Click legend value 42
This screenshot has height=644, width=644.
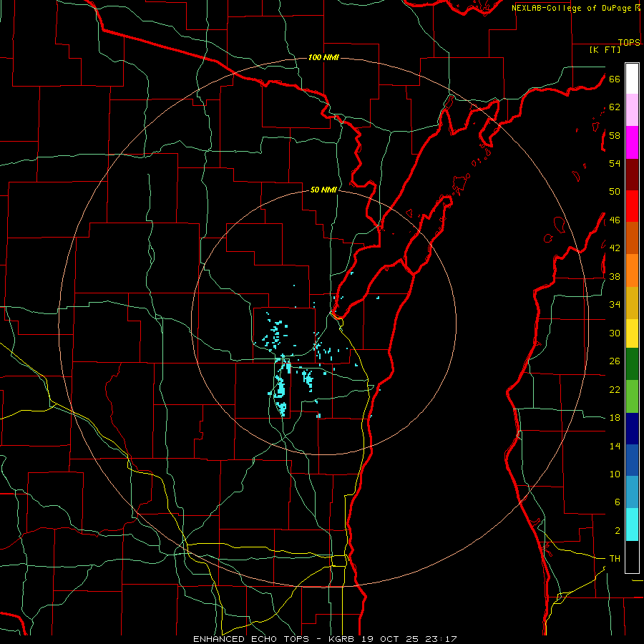[615, 248]
